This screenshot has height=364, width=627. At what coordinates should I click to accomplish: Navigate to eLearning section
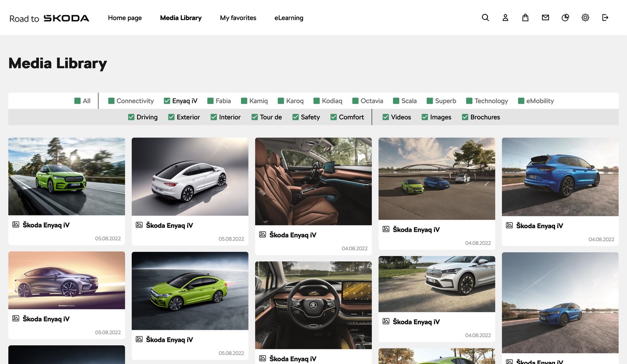289,18
